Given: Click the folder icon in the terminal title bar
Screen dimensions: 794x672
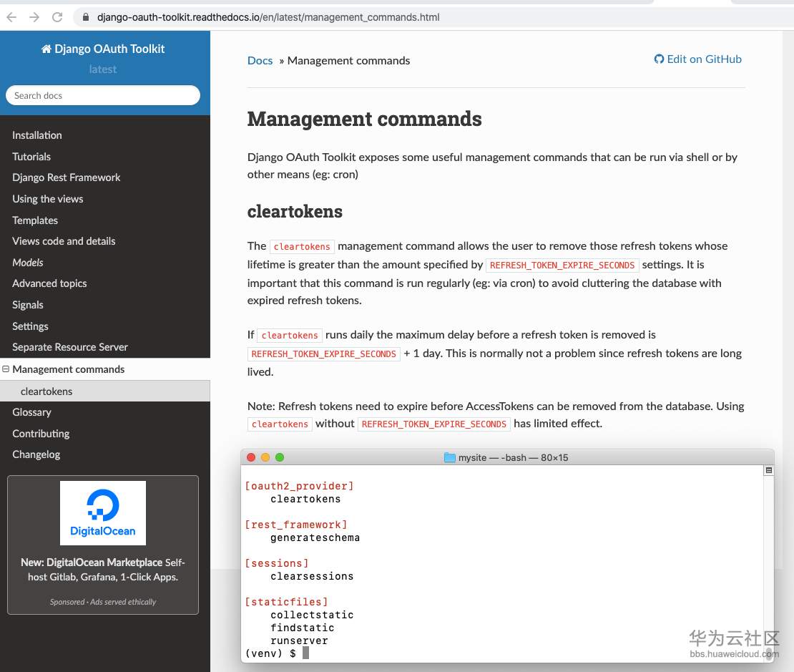Looking at the screenshot, I should pyautogui.click(x=449, y=457).
